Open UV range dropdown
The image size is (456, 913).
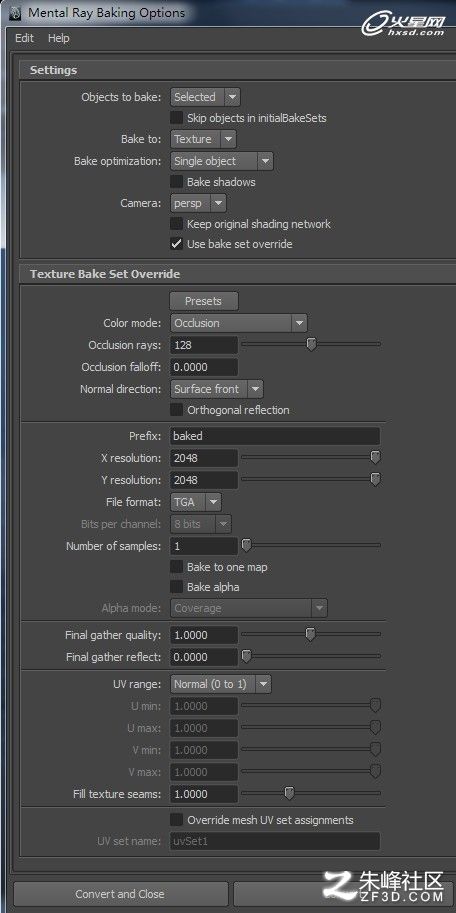[x=221, y=684]
